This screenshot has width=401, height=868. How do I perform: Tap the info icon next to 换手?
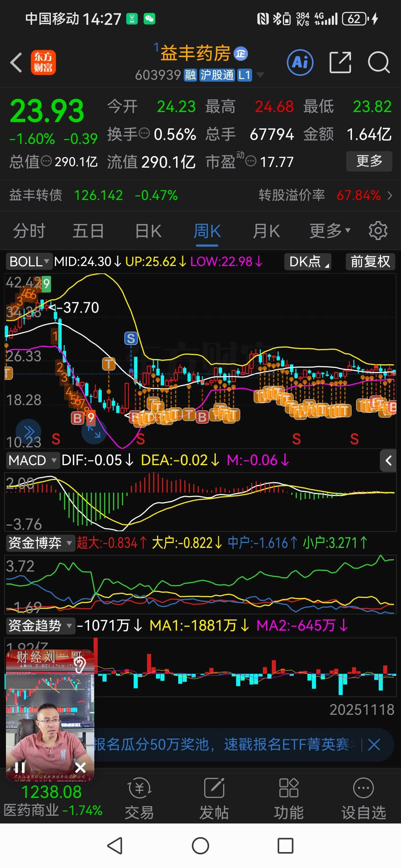click(144, 133)
